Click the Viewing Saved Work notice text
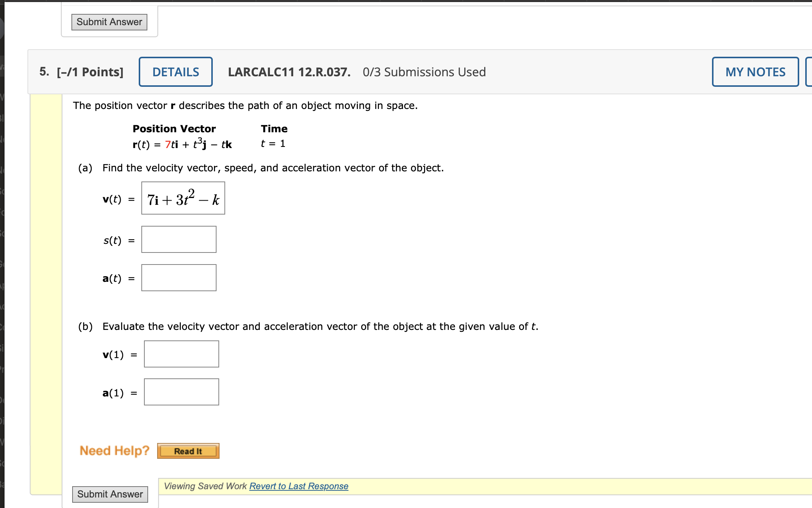812x508 pixels. (x=205, y=486)
